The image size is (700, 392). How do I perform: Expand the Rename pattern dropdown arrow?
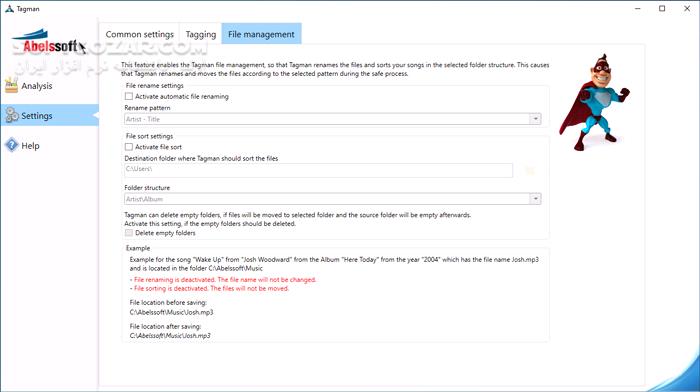click(535, 119)
